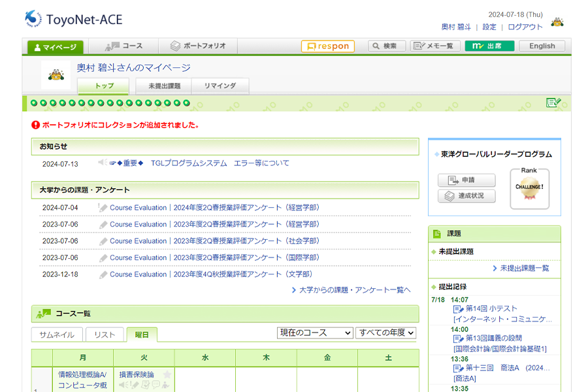Image resolution: width=588 pixels, height=392 pixels.
Task: Click pencil icon for 2024-07-04 Course Evaluation
Action: (x=103, y=208)
